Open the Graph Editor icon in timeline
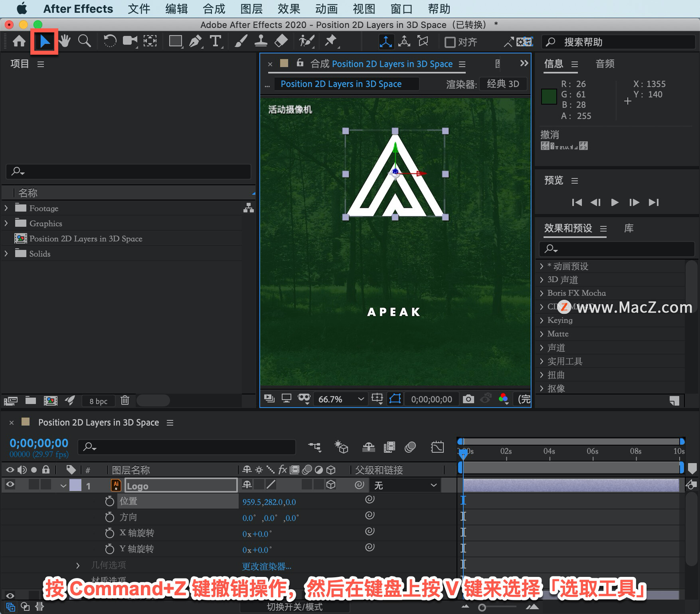Image resolution: width=700 pixels, height=614 pixels. (x=437, y=447)
